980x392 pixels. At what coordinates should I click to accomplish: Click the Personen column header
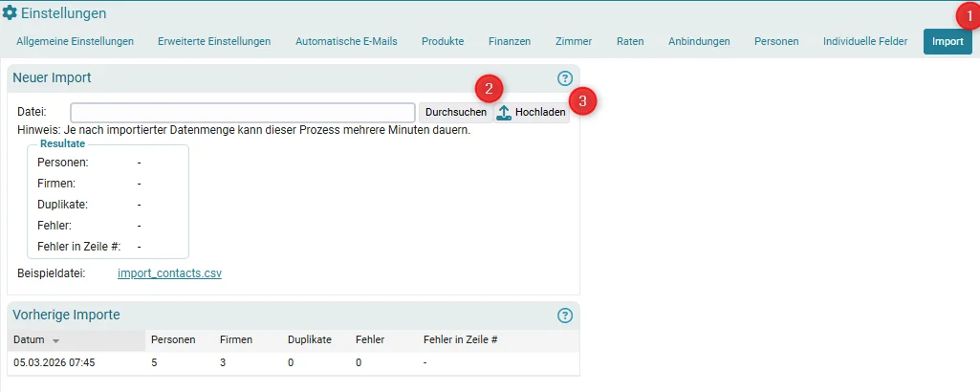[x=173, y=340]
